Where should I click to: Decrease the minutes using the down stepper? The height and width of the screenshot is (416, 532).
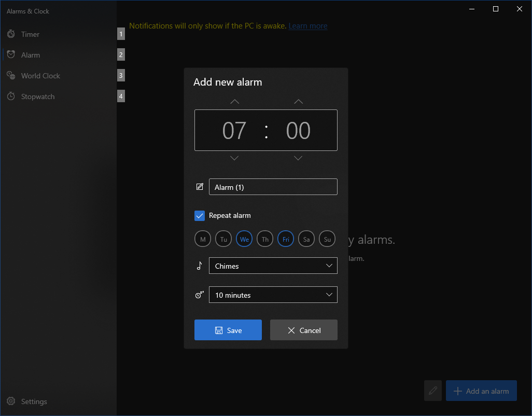pos(298,158)
